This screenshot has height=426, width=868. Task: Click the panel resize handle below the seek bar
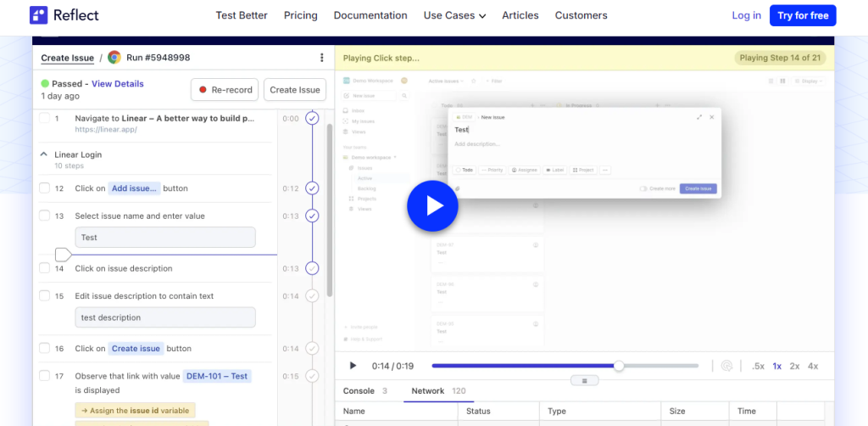[x=584, y=380]
